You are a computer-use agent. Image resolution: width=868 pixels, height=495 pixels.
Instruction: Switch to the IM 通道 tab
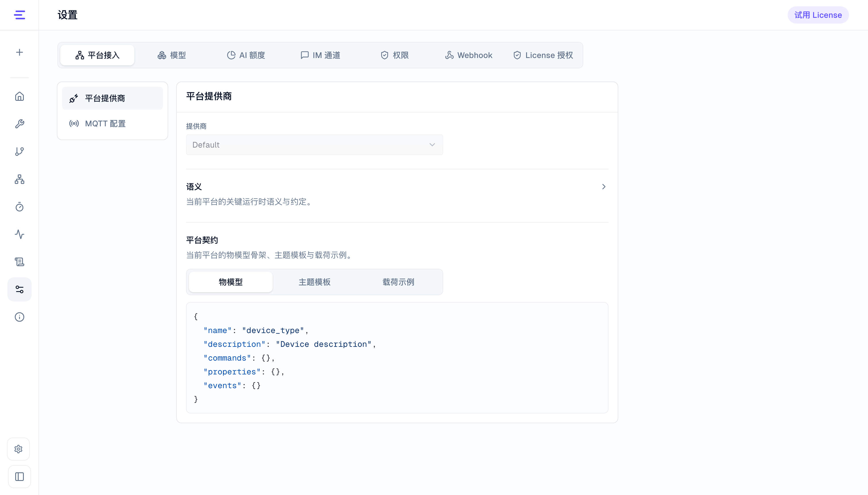click(320, 55)
